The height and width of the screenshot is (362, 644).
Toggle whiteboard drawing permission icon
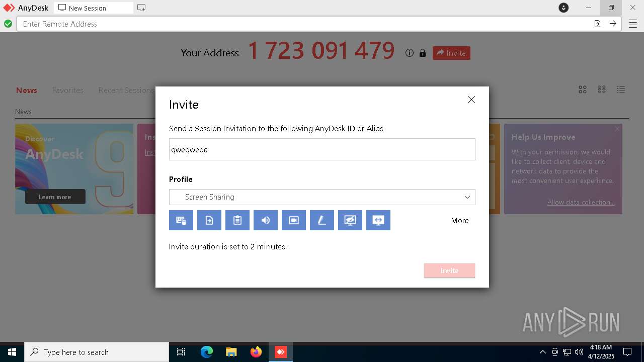(322, 220)
